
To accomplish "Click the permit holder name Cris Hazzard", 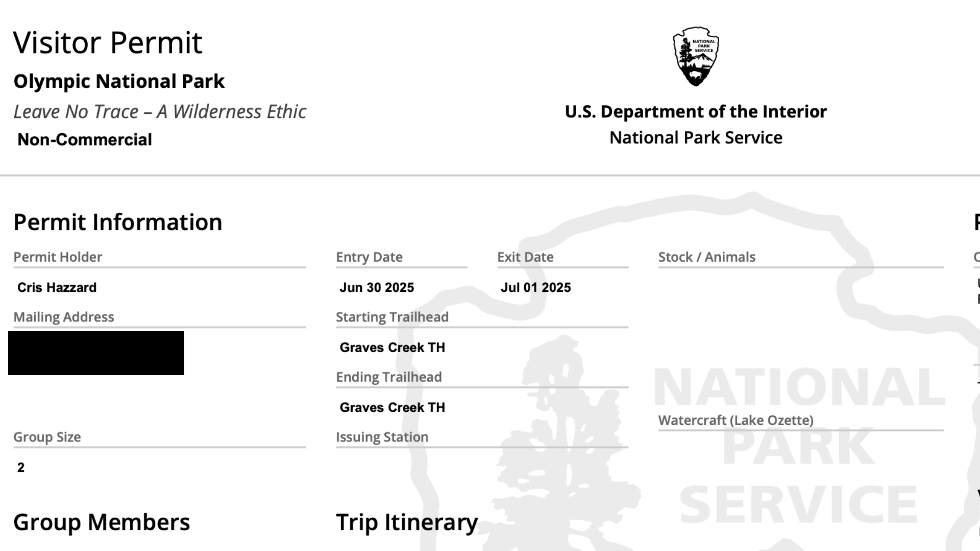I will [57, 288].
